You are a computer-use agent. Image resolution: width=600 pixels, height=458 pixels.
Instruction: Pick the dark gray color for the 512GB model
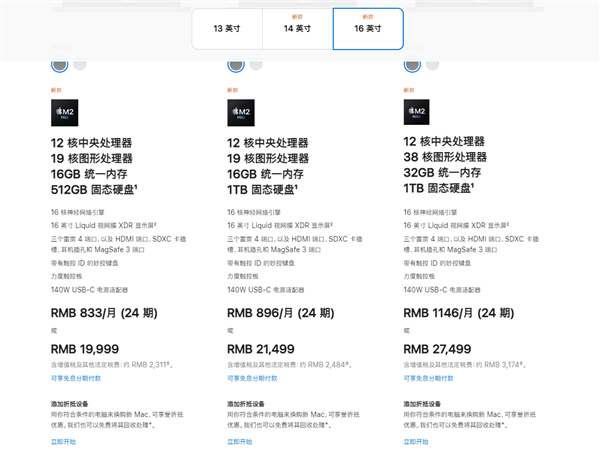(x=60, y=65)
